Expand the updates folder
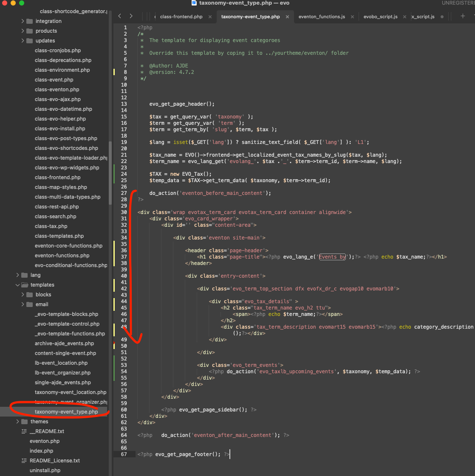 click(x=23, y=41)
